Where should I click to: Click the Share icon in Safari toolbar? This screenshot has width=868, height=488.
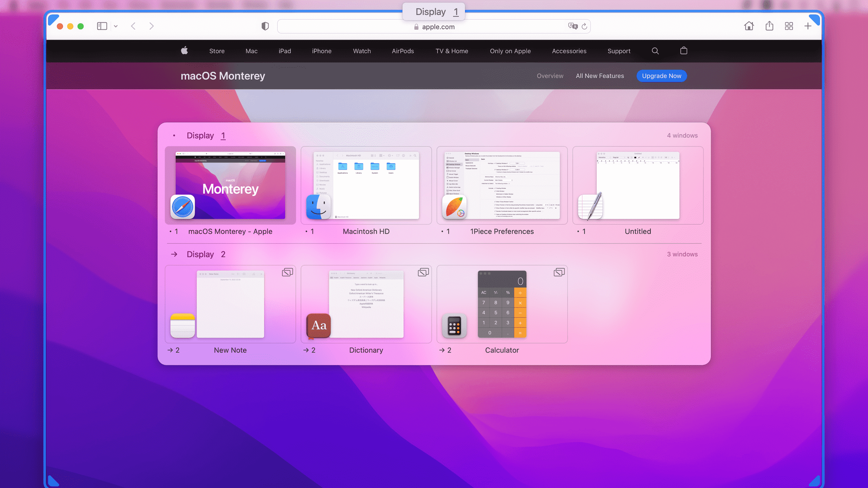coord(769,25)
